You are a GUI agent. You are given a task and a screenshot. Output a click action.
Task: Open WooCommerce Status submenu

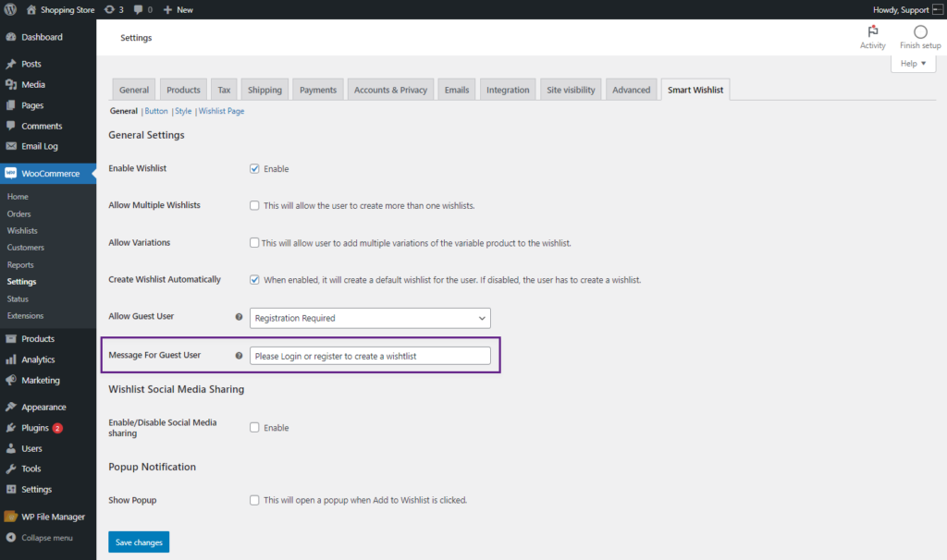[x=18, y=298]
